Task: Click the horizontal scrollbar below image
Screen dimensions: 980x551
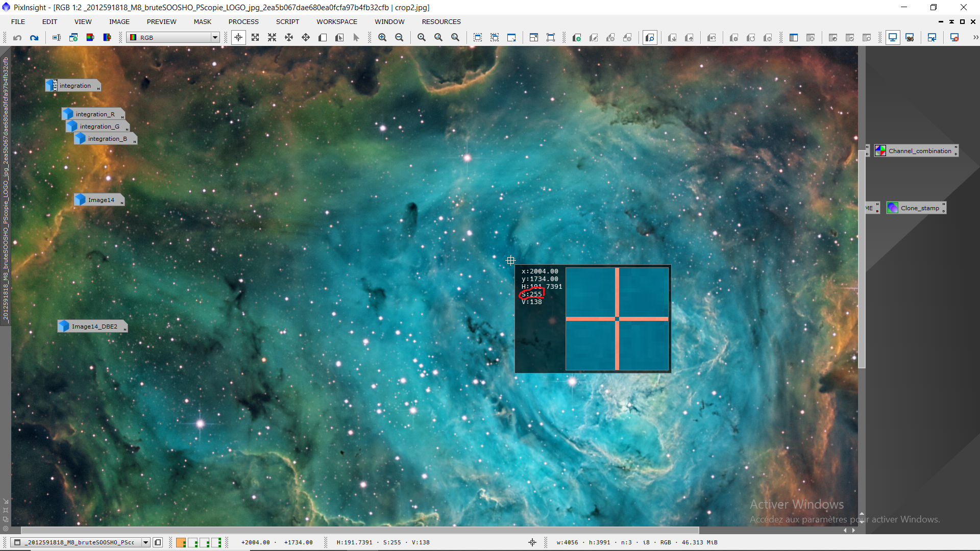Action: tap(357, 530)
